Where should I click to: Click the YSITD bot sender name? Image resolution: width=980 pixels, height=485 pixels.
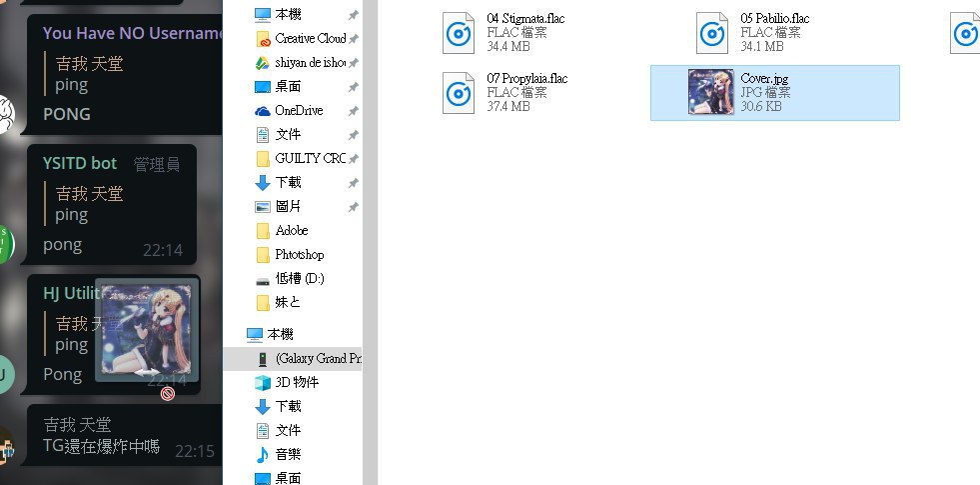point(80,163)
